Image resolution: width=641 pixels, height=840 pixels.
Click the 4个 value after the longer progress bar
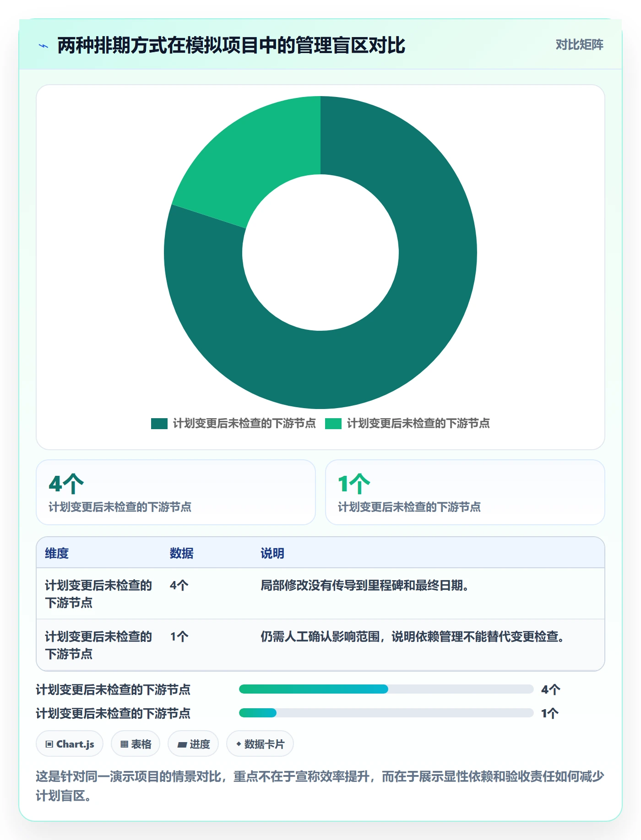click(x=551, y=689)
